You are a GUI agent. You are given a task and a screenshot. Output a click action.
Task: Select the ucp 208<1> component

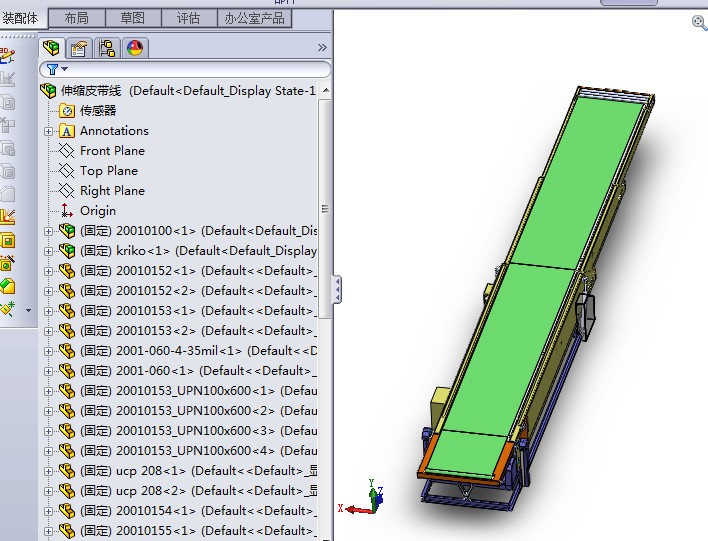[x=188, y=471]
